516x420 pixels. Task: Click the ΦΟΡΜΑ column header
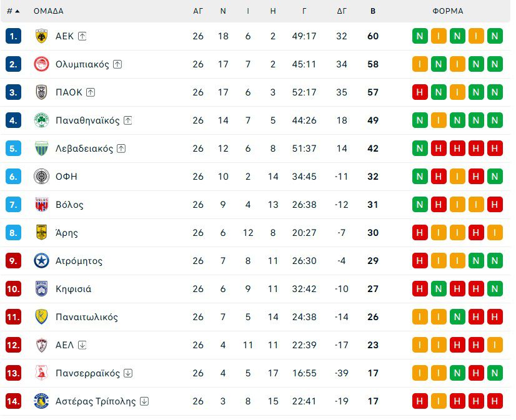tap(447, 11)
